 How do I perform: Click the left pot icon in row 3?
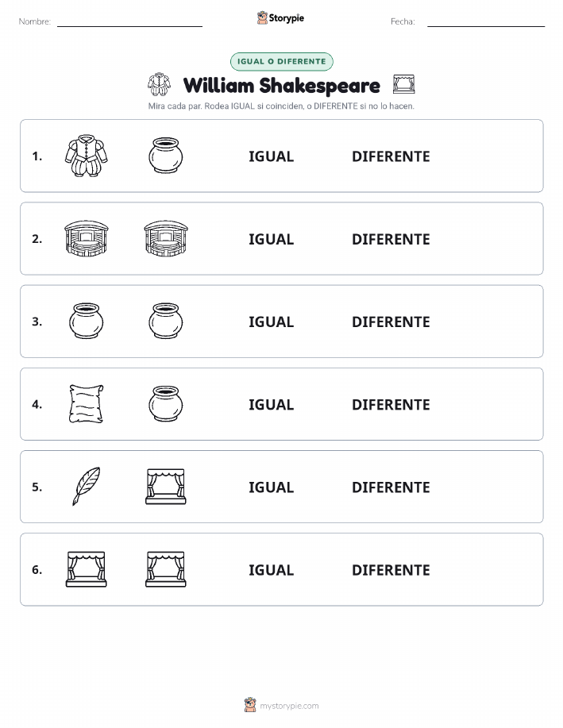87,322
